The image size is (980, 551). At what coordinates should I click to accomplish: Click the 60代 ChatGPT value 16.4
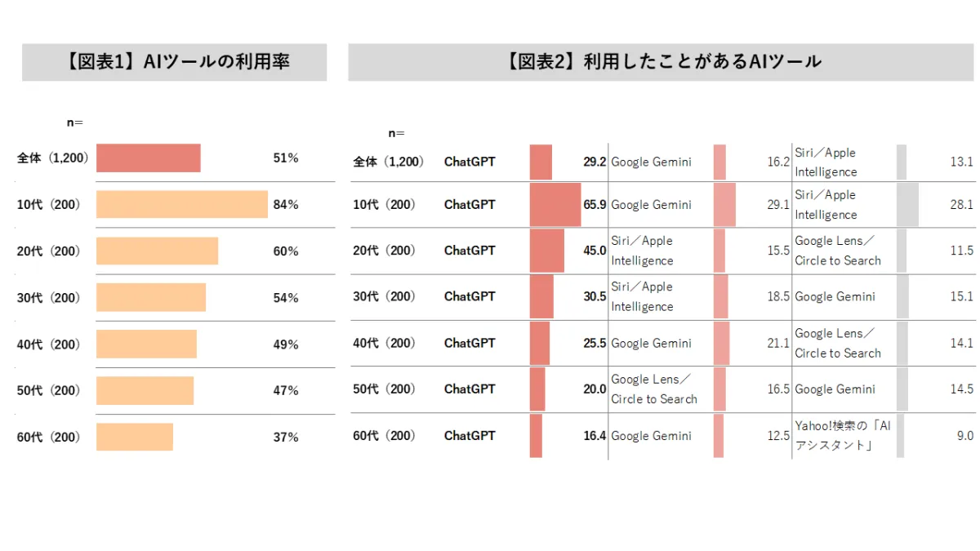pos(594,436)
